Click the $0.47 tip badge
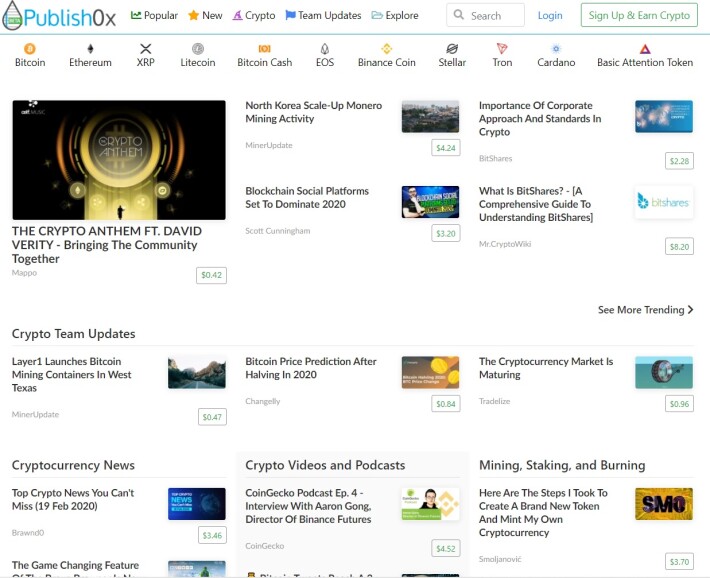Image resolution: width=710 pixels, height=578 pixels. (x=212, y=417)
